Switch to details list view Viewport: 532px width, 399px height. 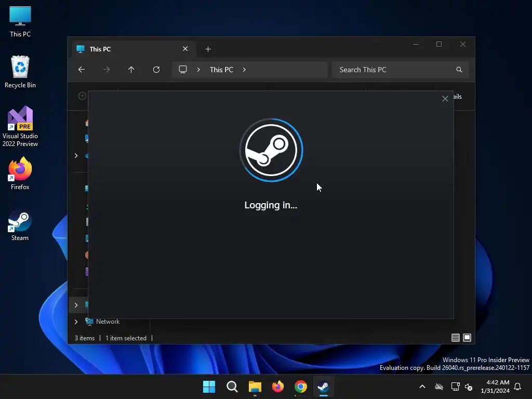pos(455,338)
